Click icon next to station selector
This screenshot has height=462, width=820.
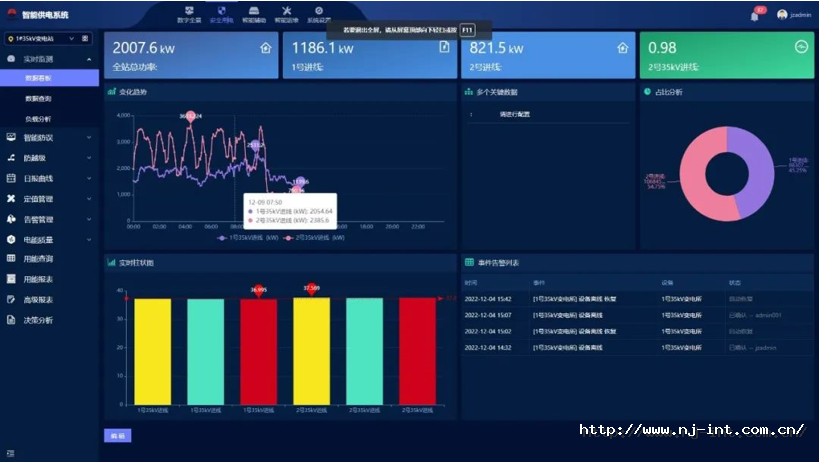point(86,39)
